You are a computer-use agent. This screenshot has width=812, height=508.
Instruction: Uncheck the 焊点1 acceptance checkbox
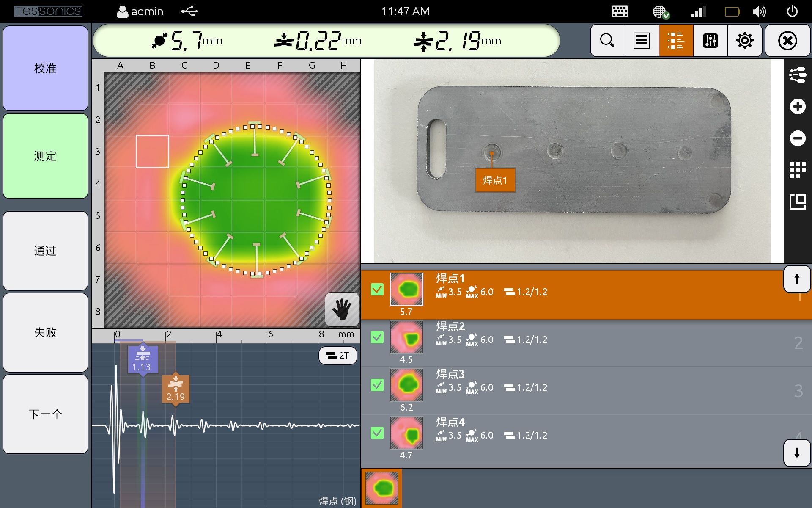point(378,290)
